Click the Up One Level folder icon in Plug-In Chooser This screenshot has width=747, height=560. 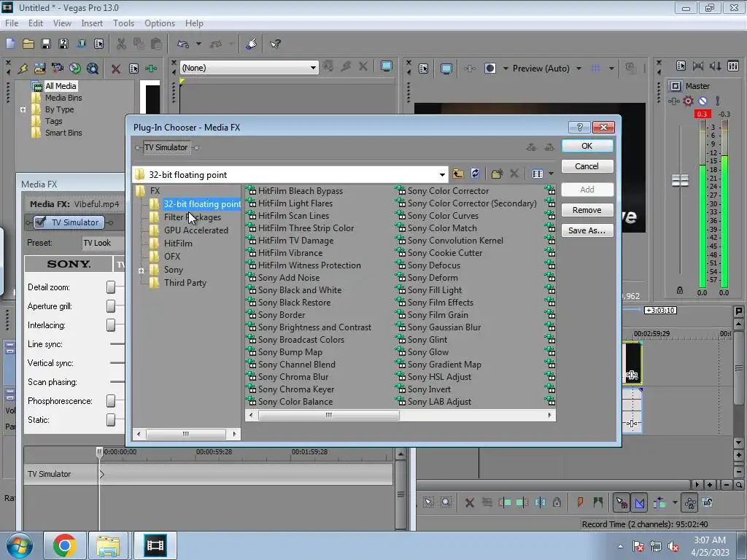click(x=458, y=174)
